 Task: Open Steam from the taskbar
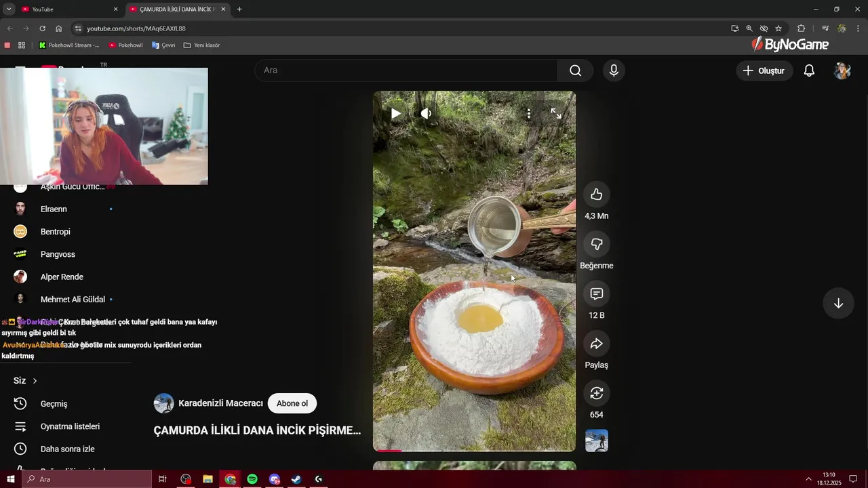tap(296, 479)
